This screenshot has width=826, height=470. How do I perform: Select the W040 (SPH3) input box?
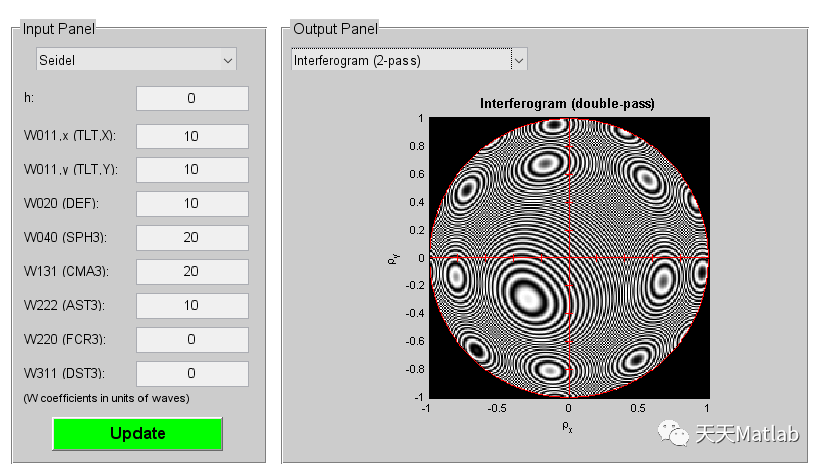192,238
